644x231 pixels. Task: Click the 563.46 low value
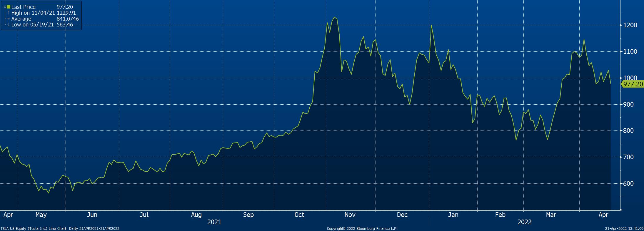click(65, 25)
